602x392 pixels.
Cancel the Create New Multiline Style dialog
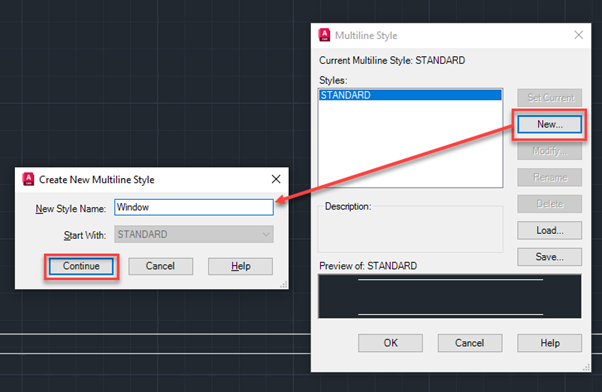160,266
